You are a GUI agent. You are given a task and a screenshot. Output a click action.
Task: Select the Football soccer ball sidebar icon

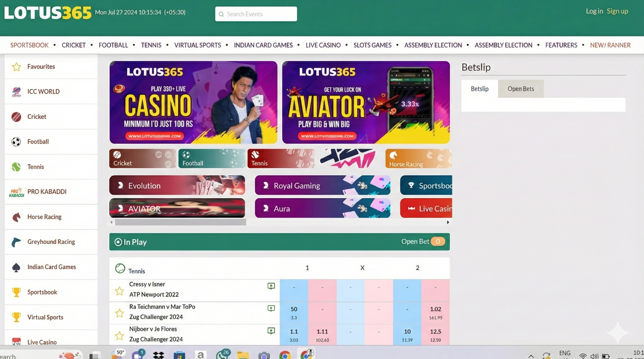pos(17,142)
